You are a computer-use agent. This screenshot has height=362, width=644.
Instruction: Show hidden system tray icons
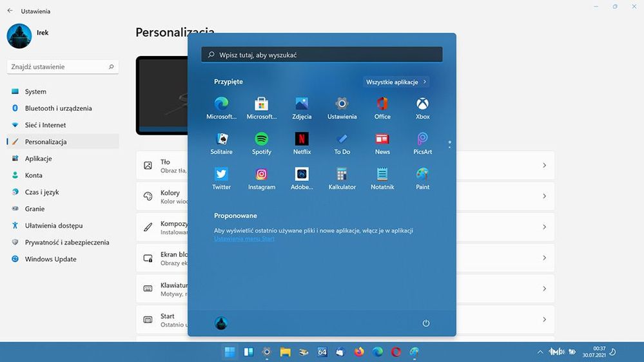click(540, 352)
